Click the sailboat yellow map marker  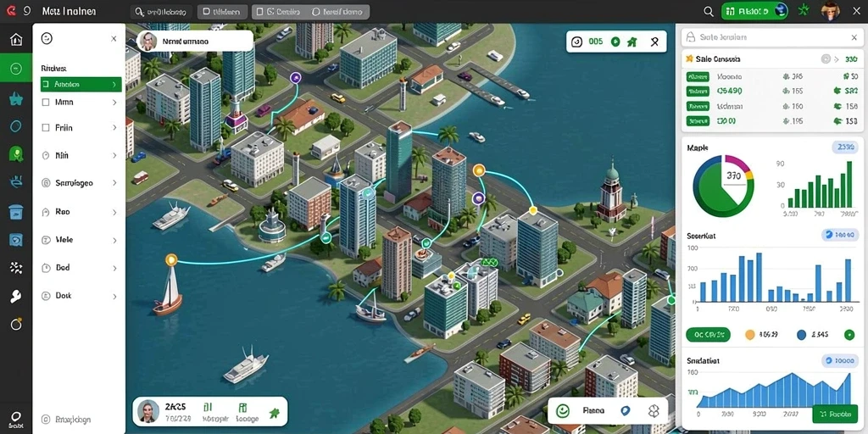171,259
